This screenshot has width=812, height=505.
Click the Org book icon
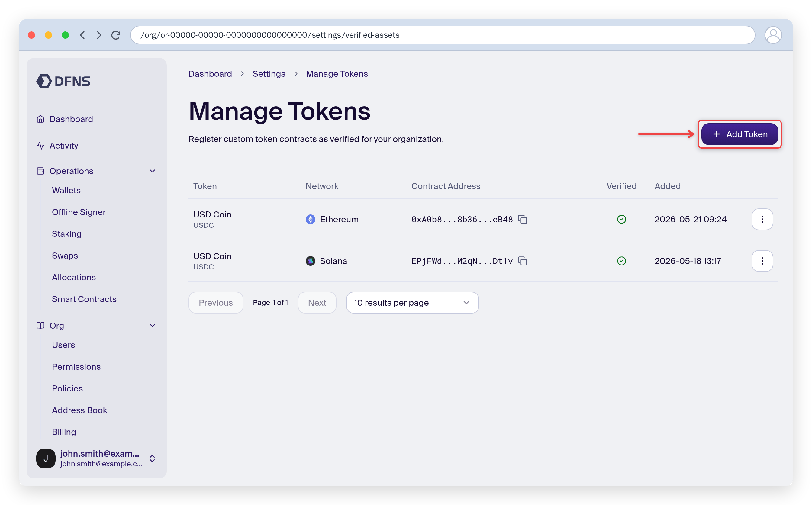tap(40, 326)
